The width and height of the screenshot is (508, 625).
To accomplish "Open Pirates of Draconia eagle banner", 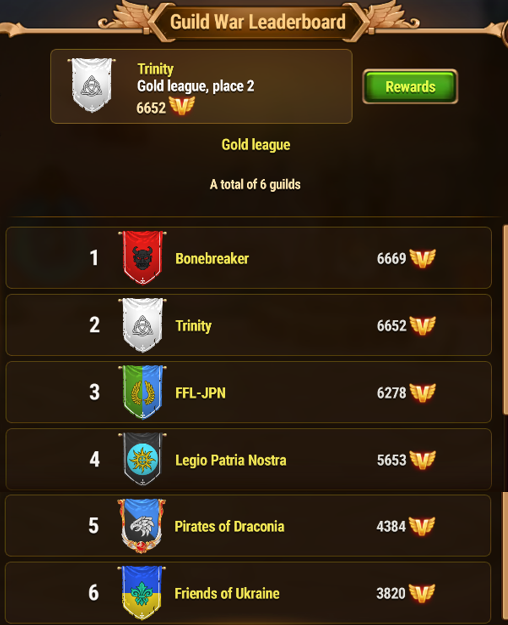I will click(x=142, y=526).
